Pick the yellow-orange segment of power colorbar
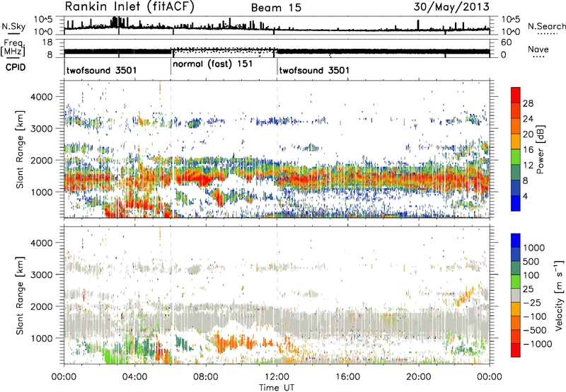Viewport: 566px width, 392px height. [516, 142]
